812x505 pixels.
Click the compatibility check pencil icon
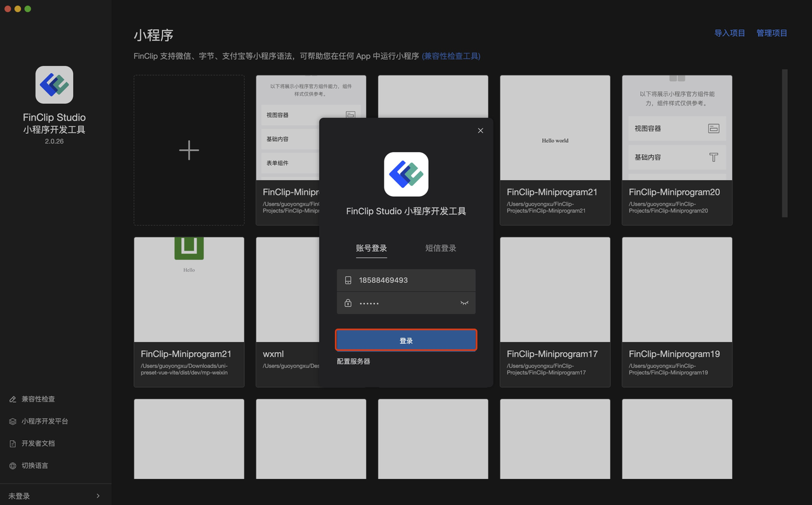[x=13, y=399]
